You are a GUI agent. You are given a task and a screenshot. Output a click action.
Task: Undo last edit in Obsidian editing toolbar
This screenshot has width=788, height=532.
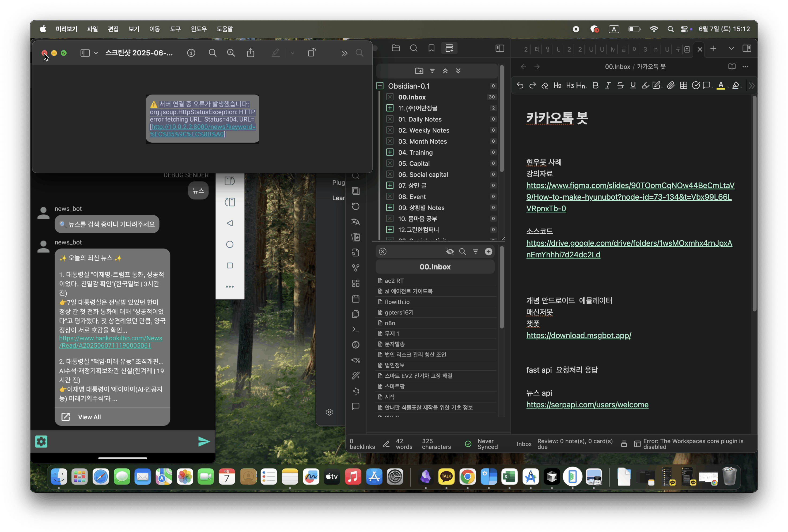pyautogui.click(x=520, y=85)
